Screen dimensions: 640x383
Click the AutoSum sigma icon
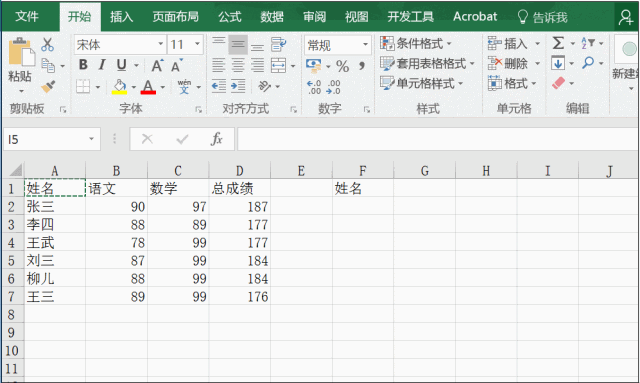pyautogui.click(x=558, y=43)
